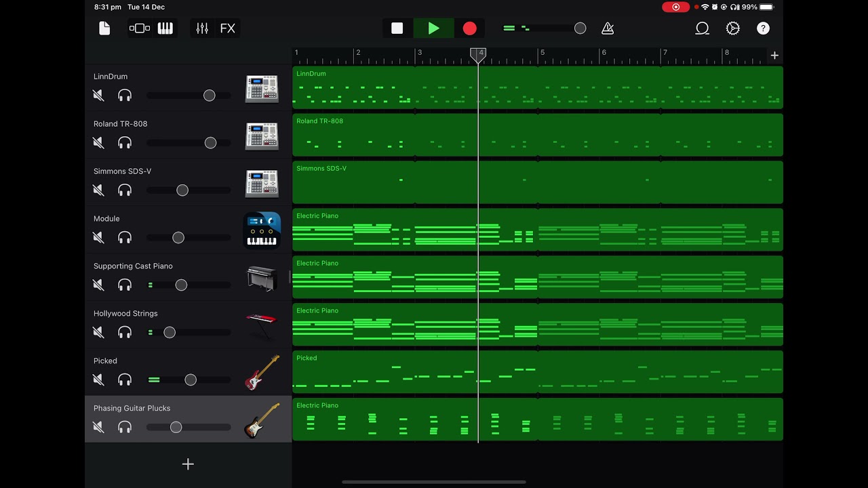
Task: Open the loop browser
Action: 703,28
